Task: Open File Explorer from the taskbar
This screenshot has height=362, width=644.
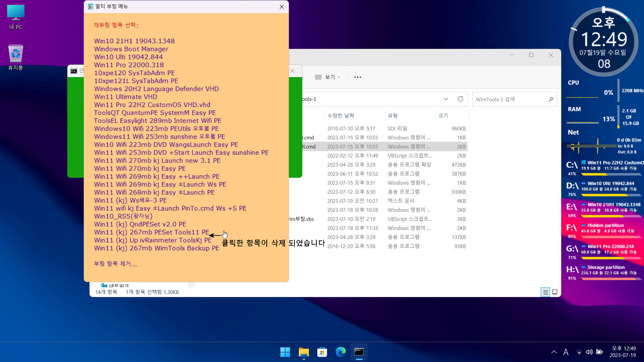Action: [304, 352]
